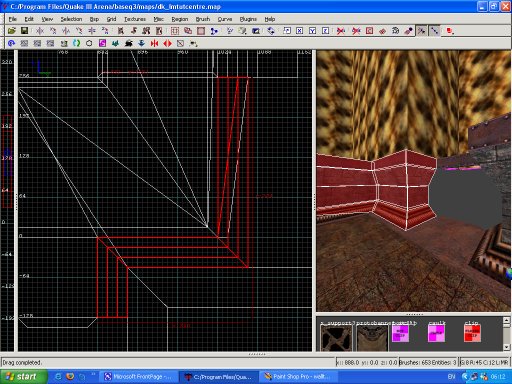The image size is (512, 384).
Task: Click the Select Partial Tall icon
Action: click(146, 31)
